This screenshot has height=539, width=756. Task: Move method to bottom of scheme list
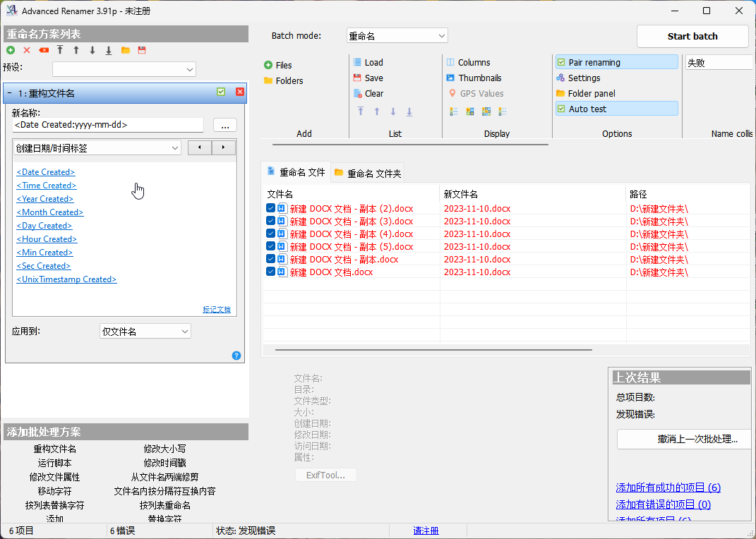[109, 50]
